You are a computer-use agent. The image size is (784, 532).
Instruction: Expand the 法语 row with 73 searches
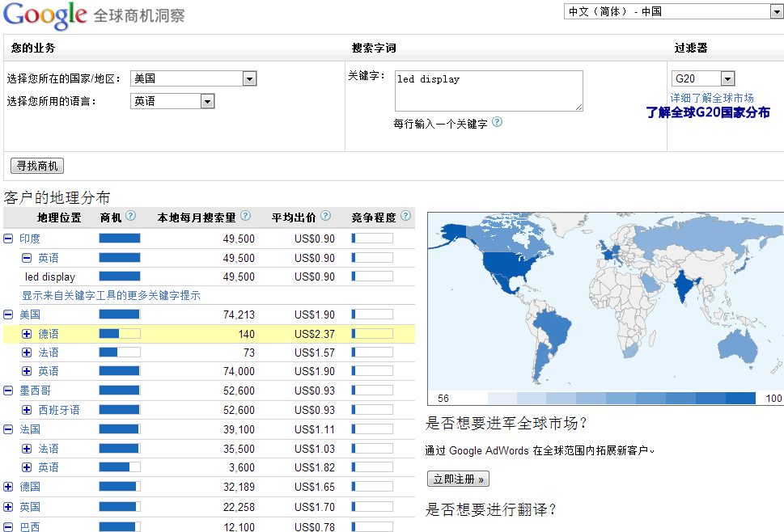(x=27, y=353)
